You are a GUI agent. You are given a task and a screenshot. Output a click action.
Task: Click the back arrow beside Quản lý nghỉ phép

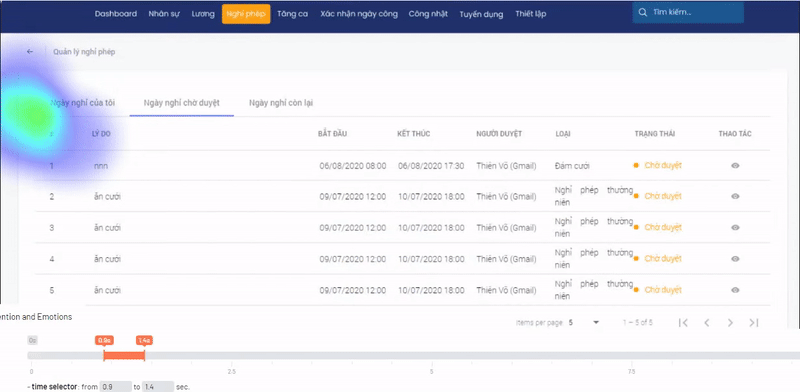pos(30,52)
